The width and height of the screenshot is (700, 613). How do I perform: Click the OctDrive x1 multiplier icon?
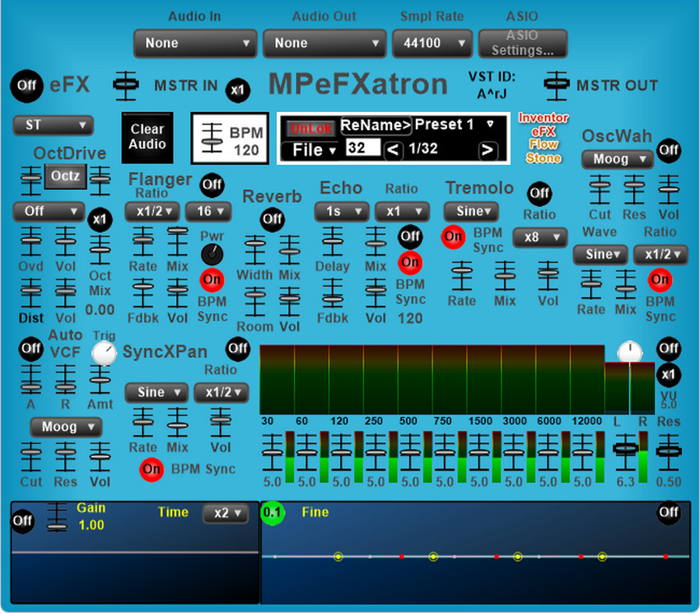click(x=100, y=220)
